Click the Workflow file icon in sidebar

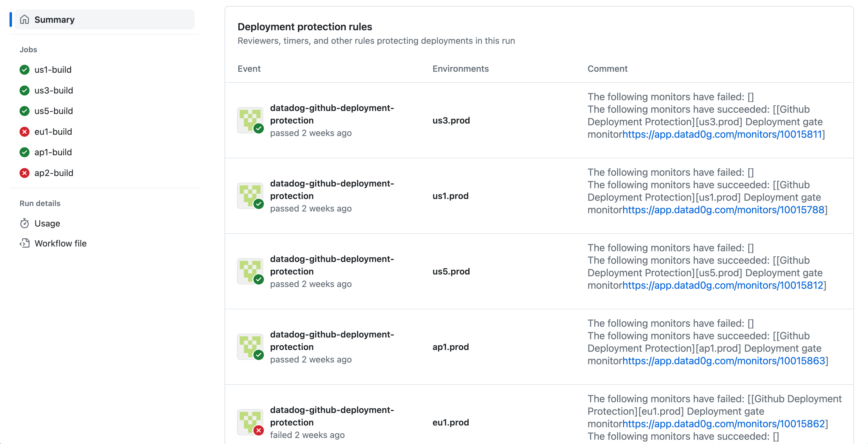24,243
